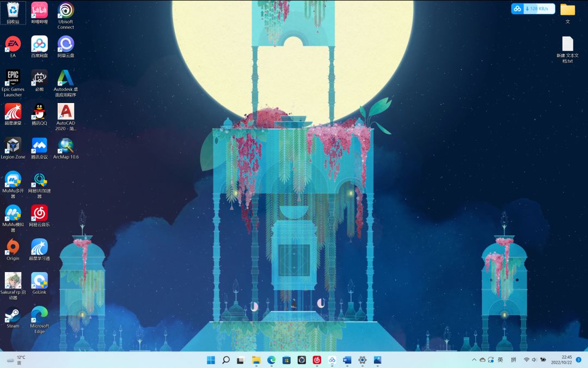Select the 文 folder on desktop
Viewport: 588px width, 368px height.
pyautogui.click(x=567, y=13)
